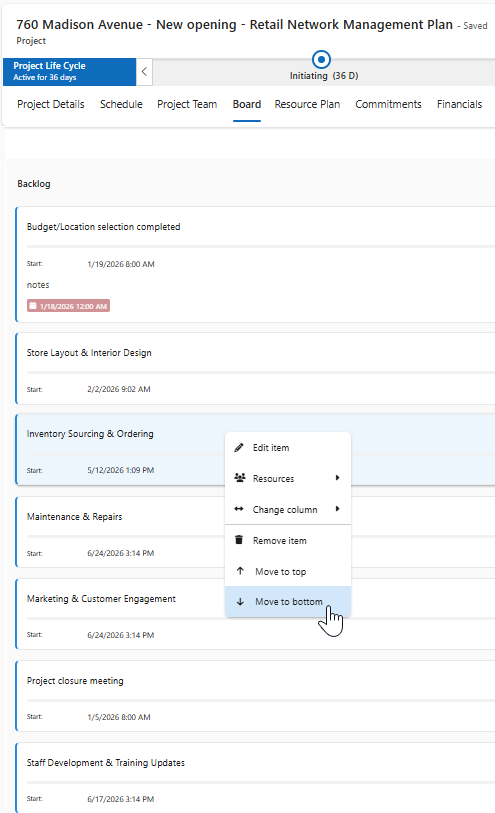Go to the Financials tab
This screenshot has height=813, width=495.
point(459,104)
